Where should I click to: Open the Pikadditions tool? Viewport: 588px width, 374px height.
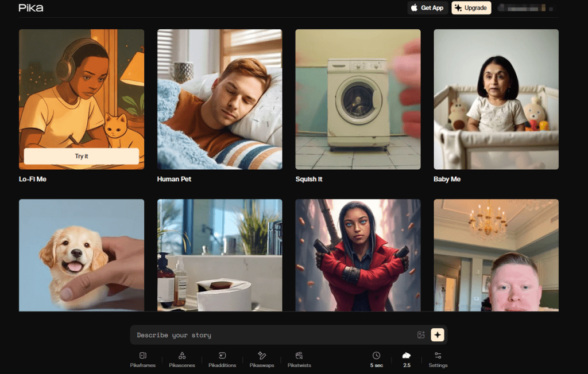(x=222, y=359)
